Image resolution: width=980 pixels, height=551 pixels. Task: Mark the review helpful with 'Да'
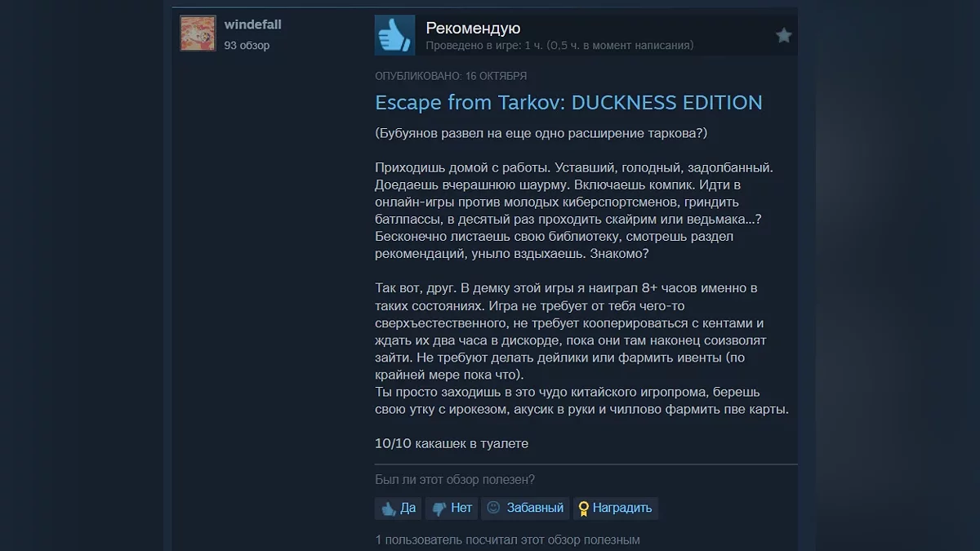point(399,508)
